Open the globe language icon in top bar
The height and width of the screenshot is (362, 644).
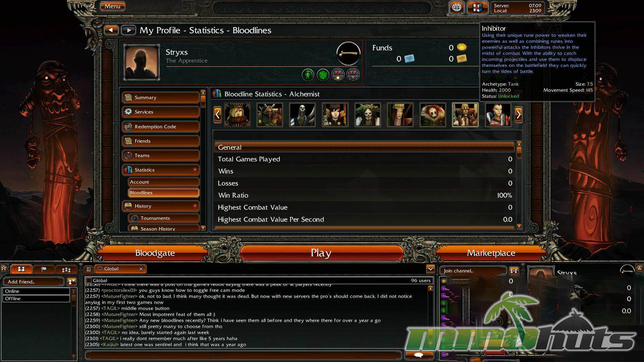[x=457, y=7]
